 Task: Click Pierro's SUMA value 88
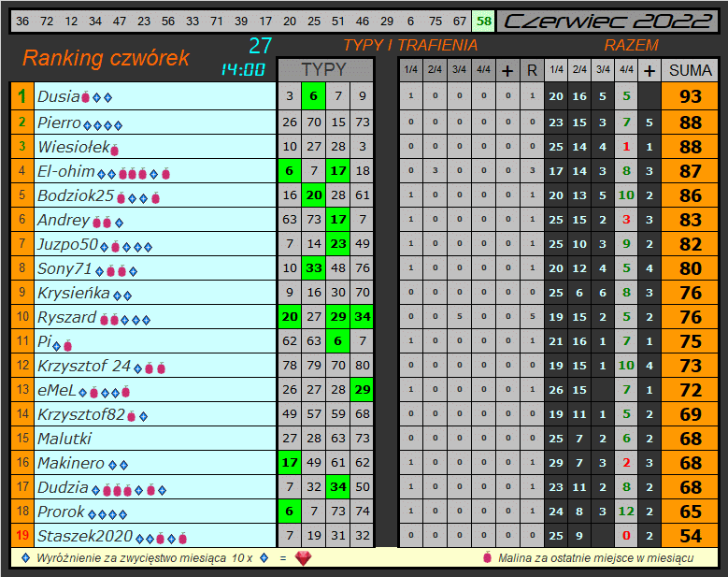tap(690, 123)
